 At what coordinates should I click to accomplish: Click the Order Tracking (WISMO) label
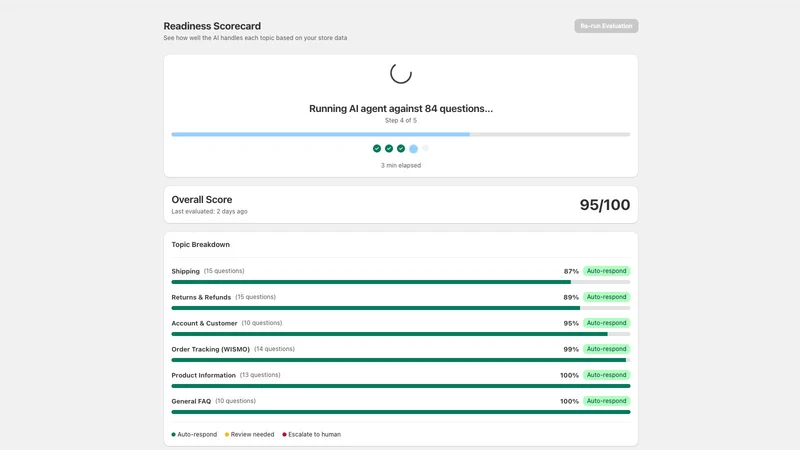(210, 349)
